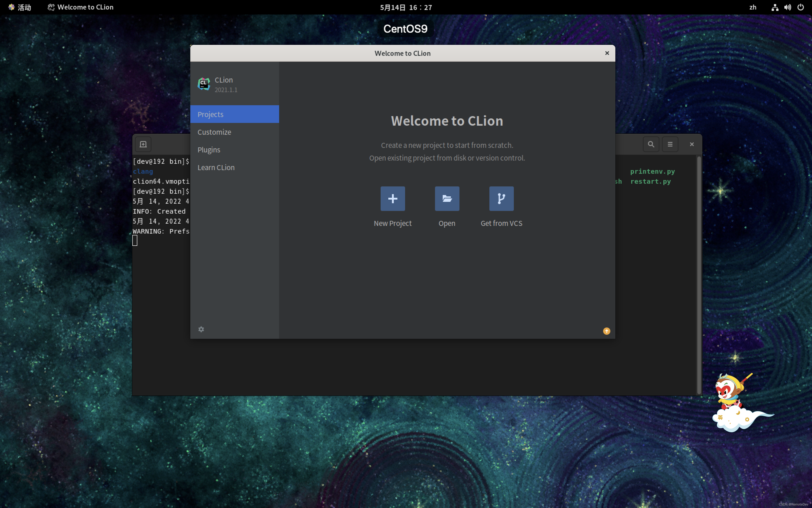Open the zh input method menu
Screen dimensions: 812x508
point(753,7)
